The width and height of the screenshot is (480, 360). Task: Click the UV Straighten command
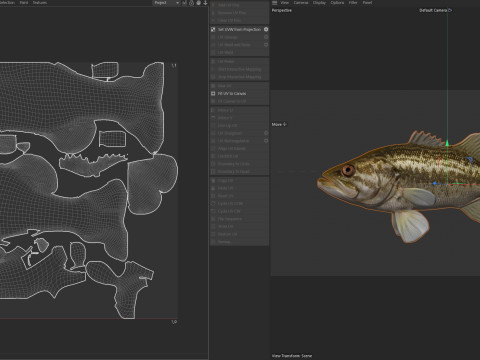(x=239, y=133)
